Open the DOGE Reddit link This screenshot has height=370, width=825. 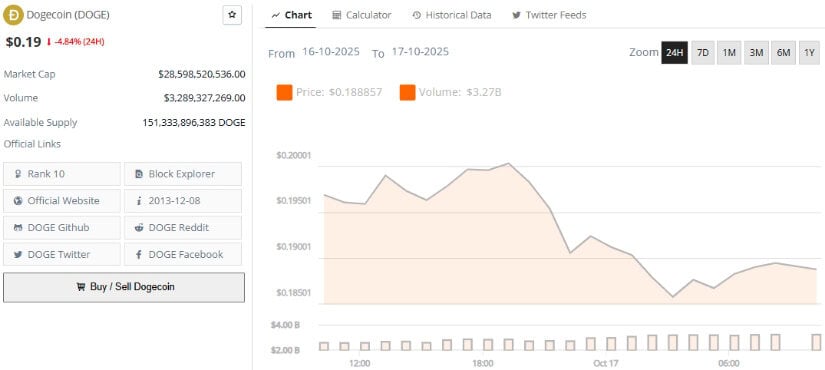click(x=183, y=227)
